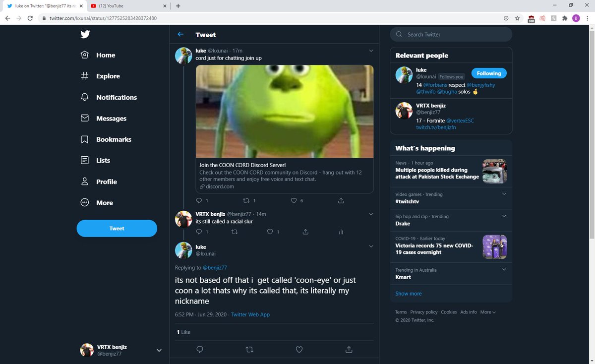595x364 pixels.
Task: Click the Twitter bird logo
Action: click(x=85, y=34)
